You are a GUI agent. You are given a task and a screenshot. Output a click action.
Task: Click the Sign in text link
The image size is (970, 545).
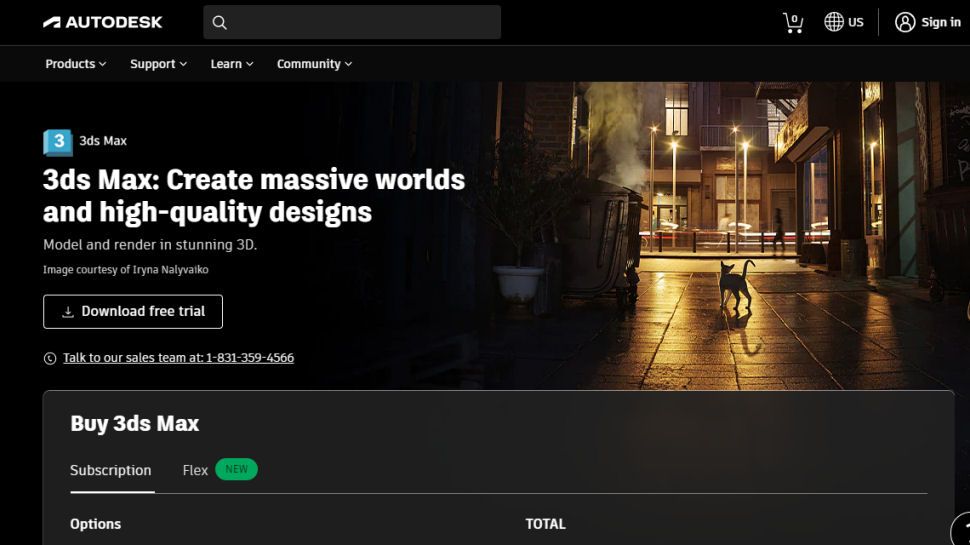point(941,22)
